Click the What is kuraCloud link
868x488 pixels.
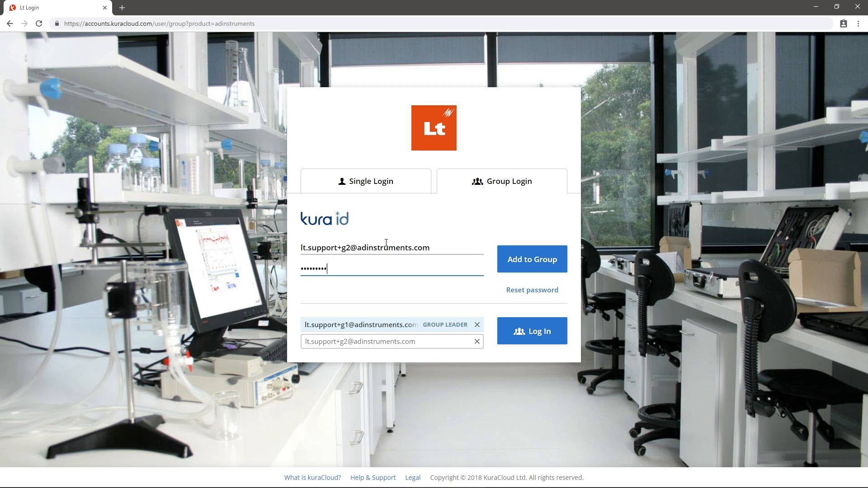(x=312, y=478)
